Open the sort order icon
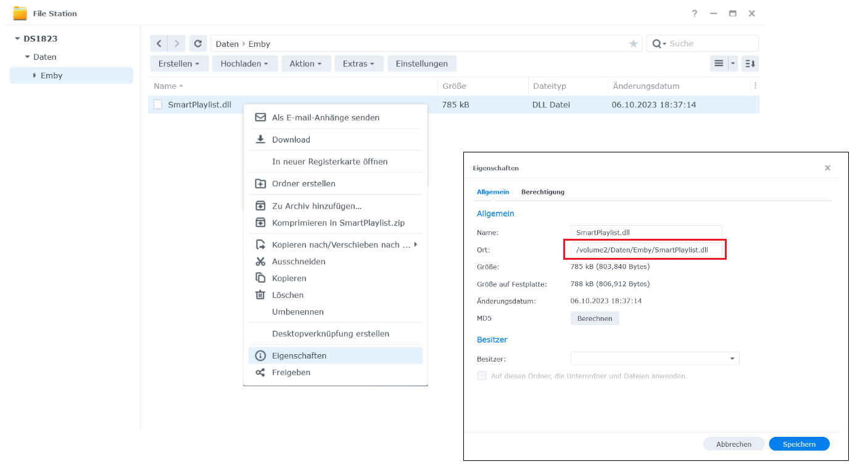Image resolution: width=868 pixels, height=464 pixels. [x=750, y=64]
